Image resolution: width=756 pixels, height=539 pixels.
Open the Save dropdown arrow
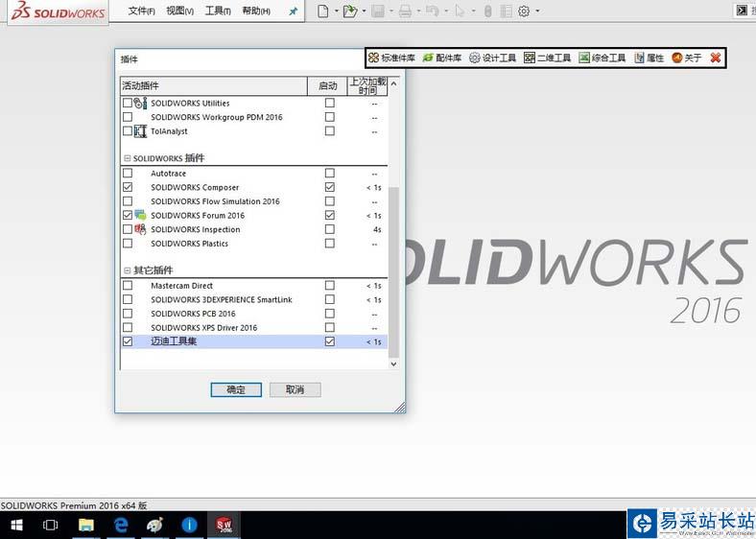pos(391,11)
